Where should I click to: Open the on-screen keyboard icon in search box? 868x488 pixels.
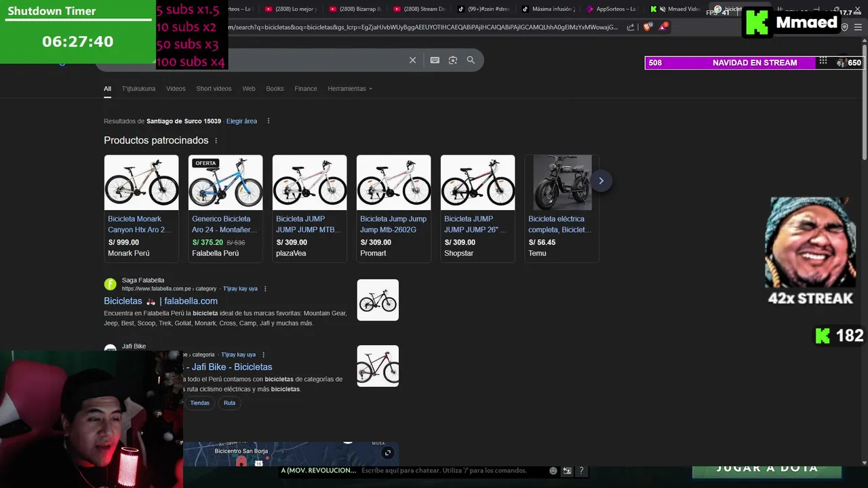tap(435, 60)
